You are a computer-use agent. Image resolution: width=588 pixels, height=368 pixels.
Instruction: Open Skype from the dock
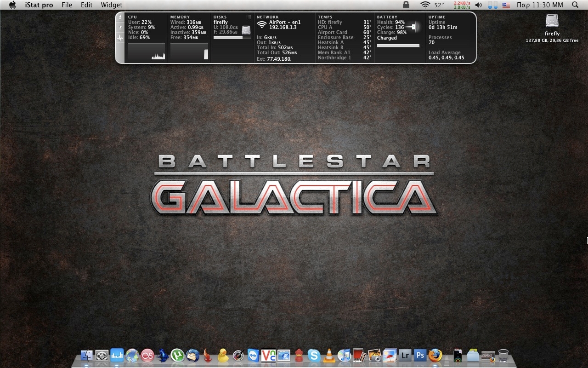point(314,355)
